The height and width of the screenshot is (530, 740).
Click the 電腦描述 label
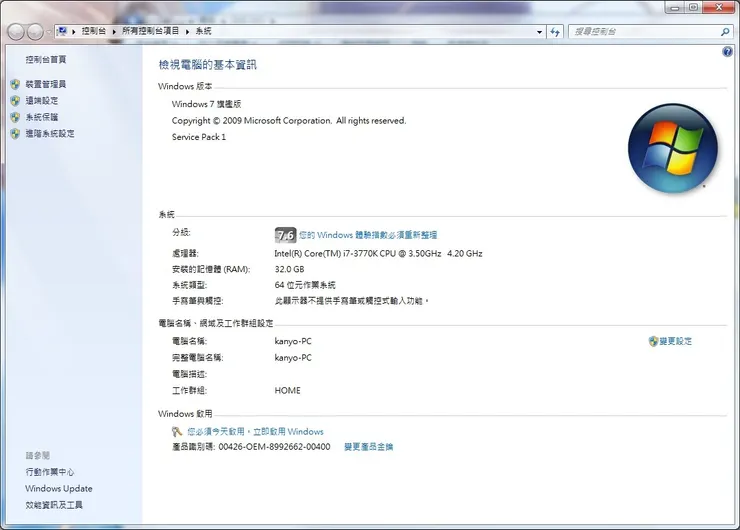(x=189, y=374)
